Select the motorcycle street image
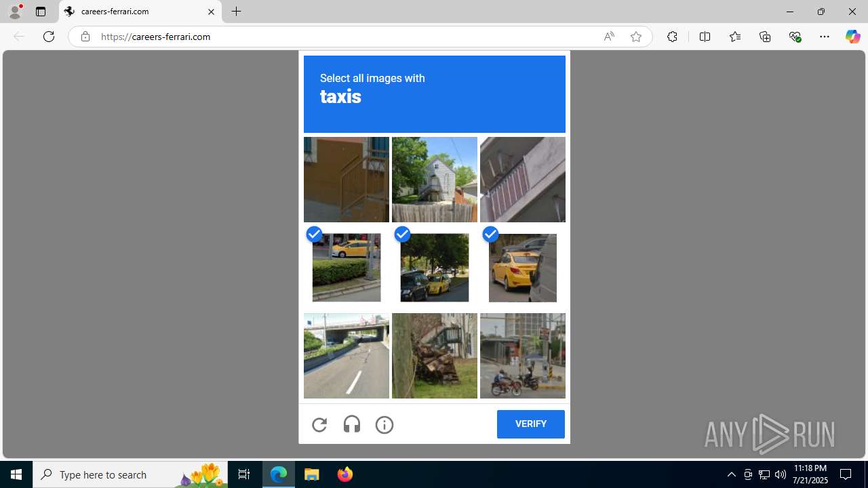Screen dimensions: 868x488 tap(523, 356)
